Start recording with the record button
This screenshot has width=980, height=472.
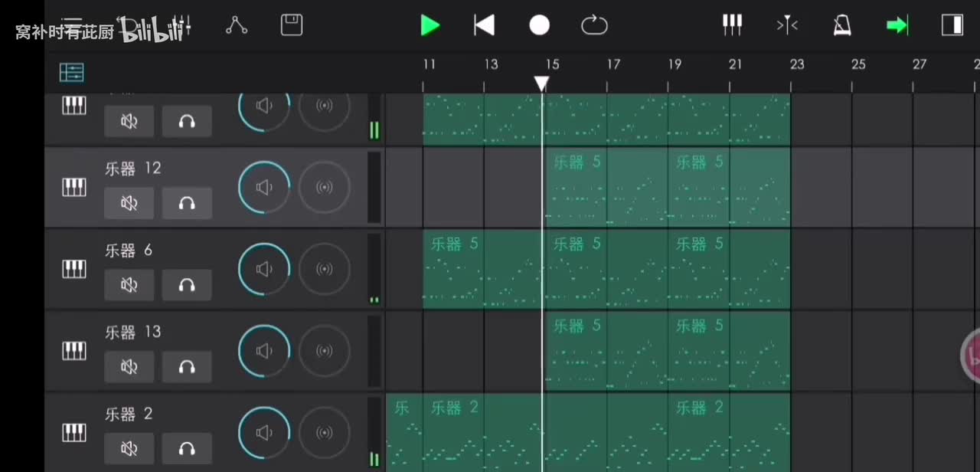point(540,25)
